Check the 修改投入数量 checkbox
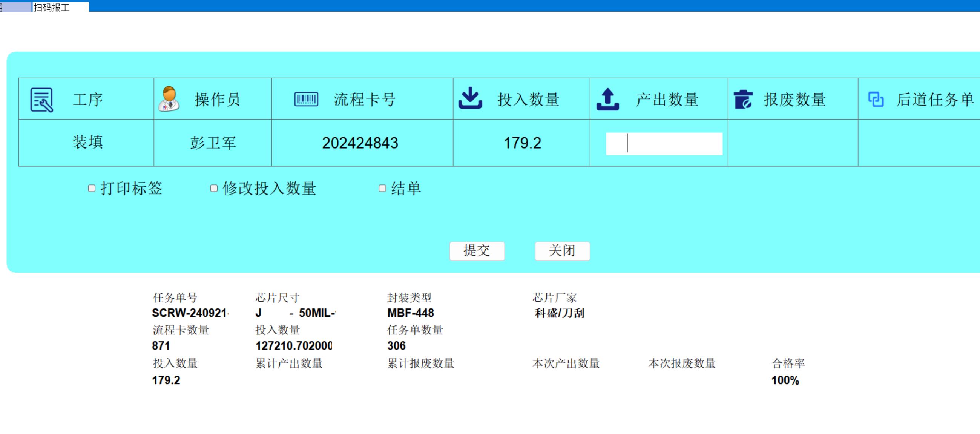980x434 pixels. pos(214,188)
